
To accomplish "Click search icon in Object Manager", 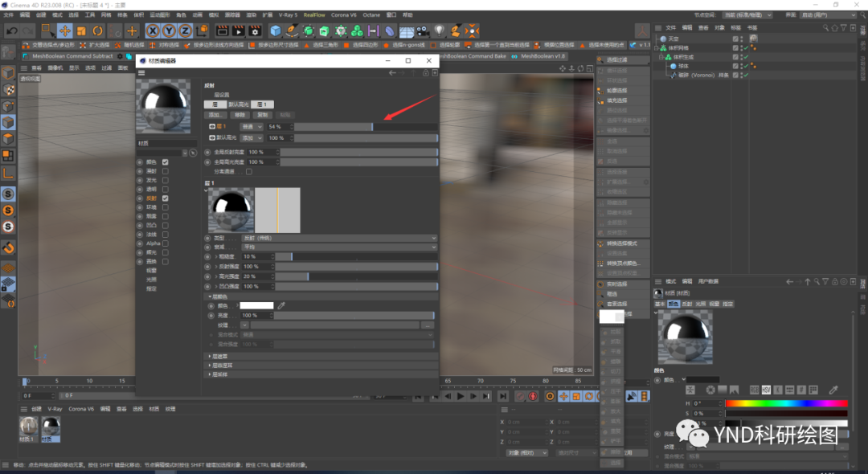I will [x=825, y=27].
